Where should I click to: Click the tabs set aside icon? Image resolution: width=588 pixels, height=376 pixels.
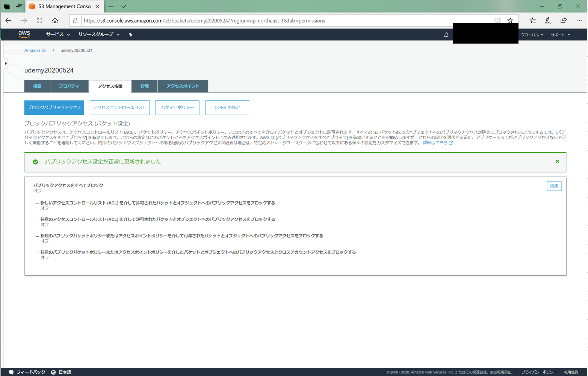[7, 6]
